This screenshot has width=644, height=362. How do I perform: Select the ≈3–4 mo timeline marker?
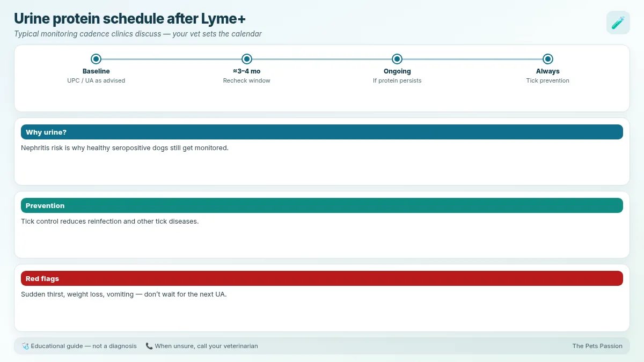(247, 59)
